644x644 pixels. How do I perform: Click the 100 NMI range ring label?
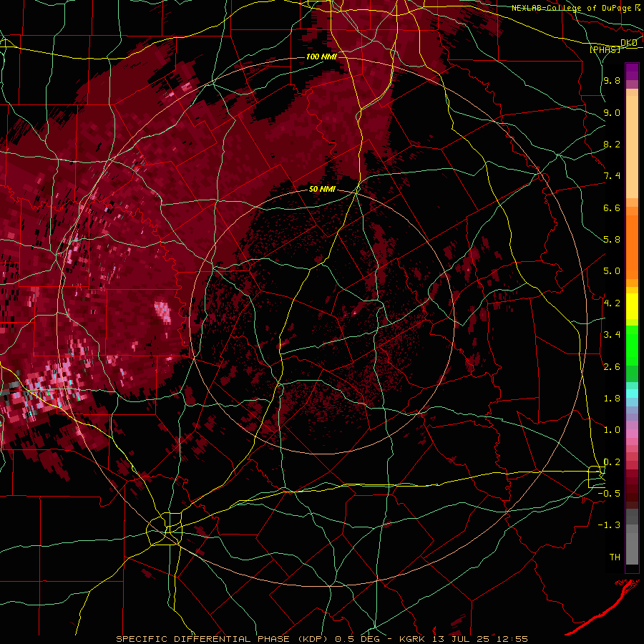[321, 57]
